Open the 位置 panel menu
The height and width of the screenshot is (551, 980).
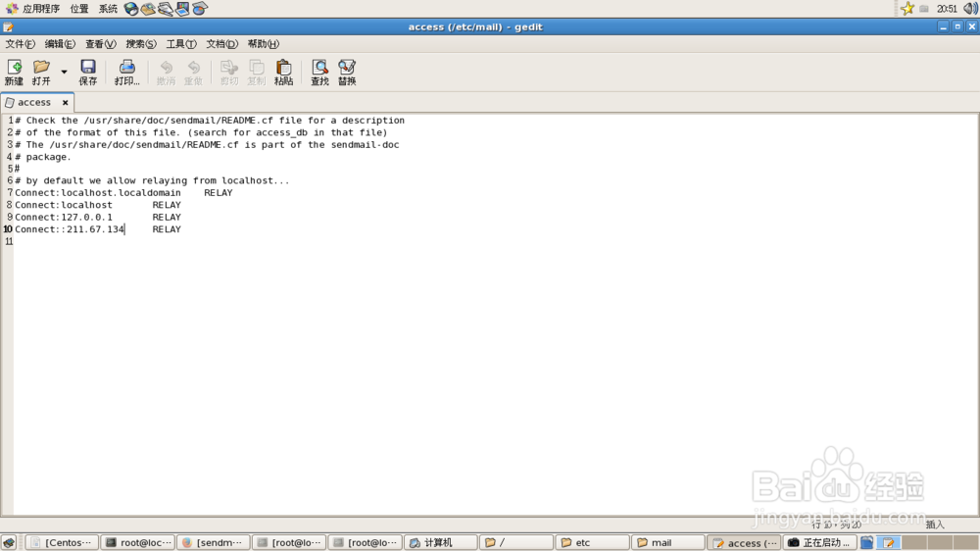78,9
